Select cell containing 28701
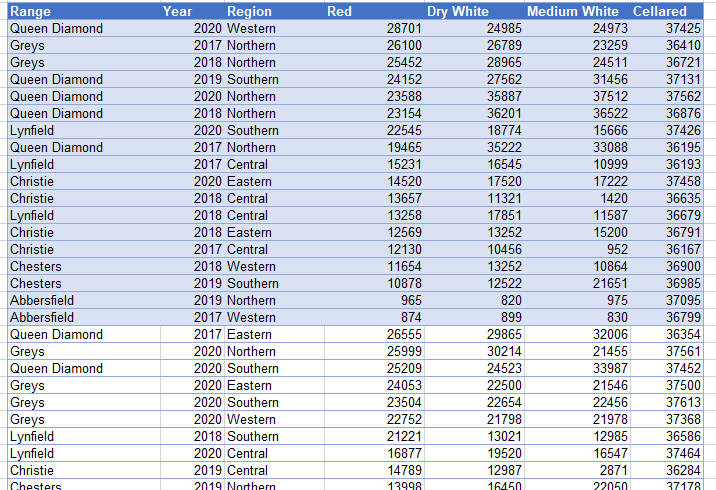 (404, 29)
